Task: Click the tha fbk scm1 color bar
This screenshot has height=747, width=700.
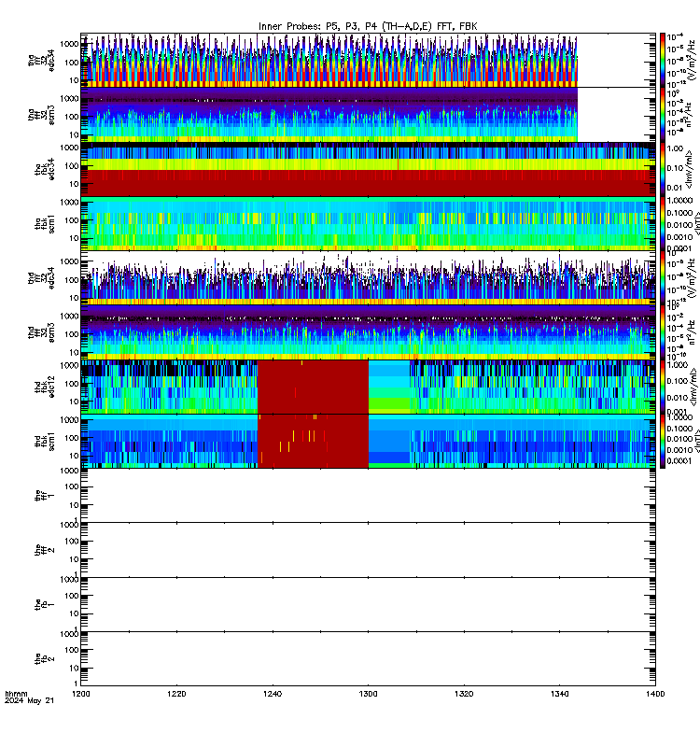Action: [x=663, y=224]
